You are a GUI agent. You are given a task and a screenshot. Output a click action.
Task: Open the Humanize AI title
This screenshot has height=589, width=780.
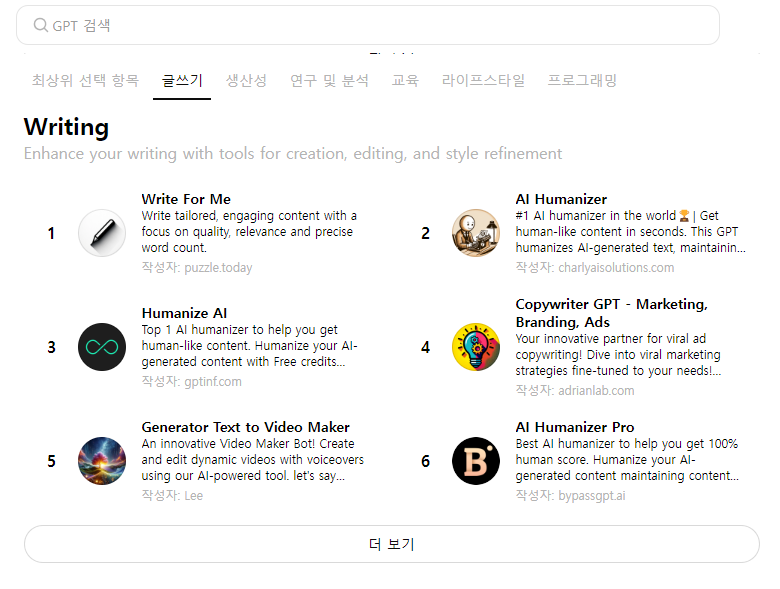tap(184, 313)
